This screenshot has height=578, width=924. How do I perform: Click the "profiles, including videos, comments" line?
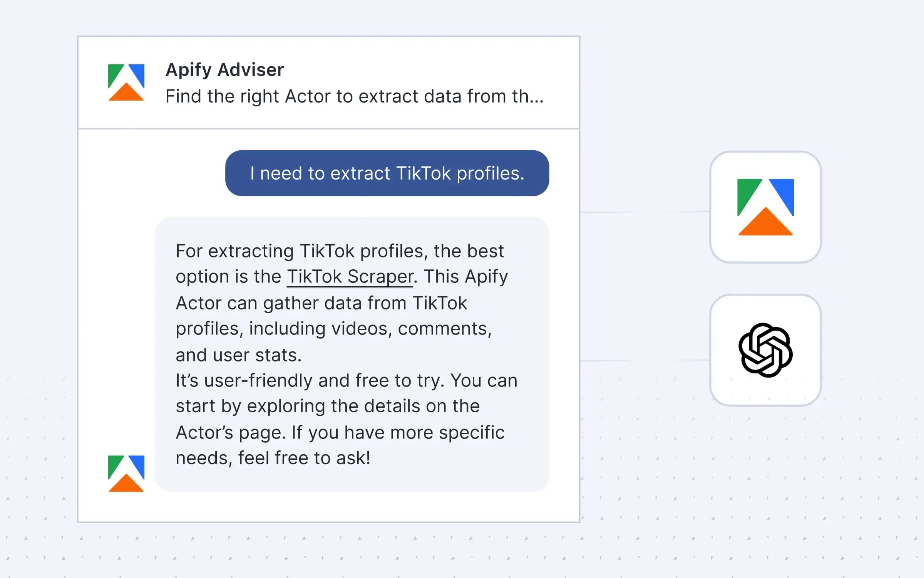[333, 329]
